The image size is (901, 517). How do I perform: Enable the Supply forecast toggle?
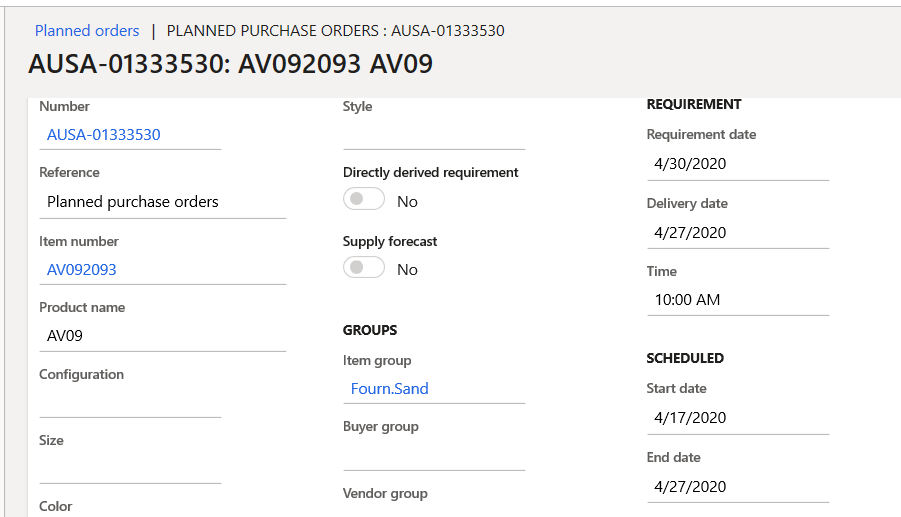364,268
